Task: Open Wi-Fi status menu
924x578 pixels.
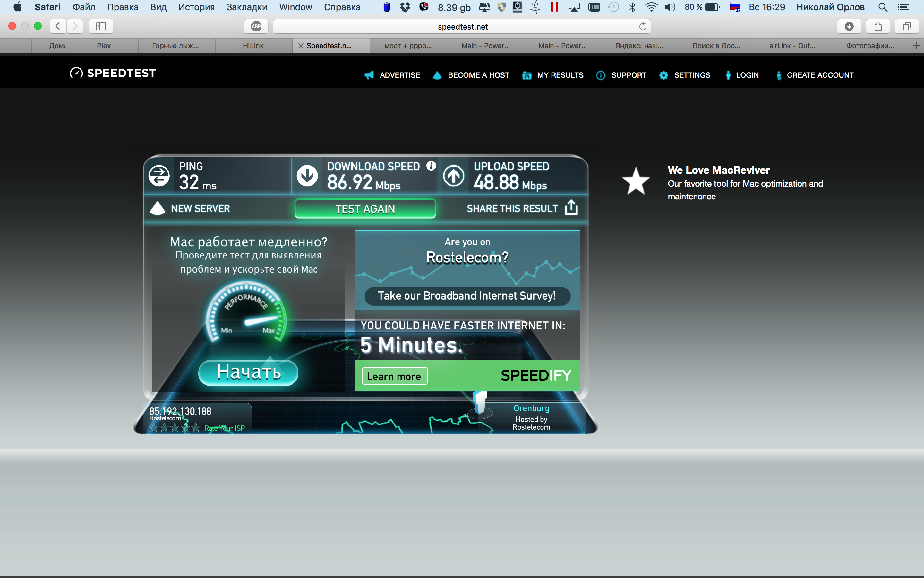Action: 651,7
